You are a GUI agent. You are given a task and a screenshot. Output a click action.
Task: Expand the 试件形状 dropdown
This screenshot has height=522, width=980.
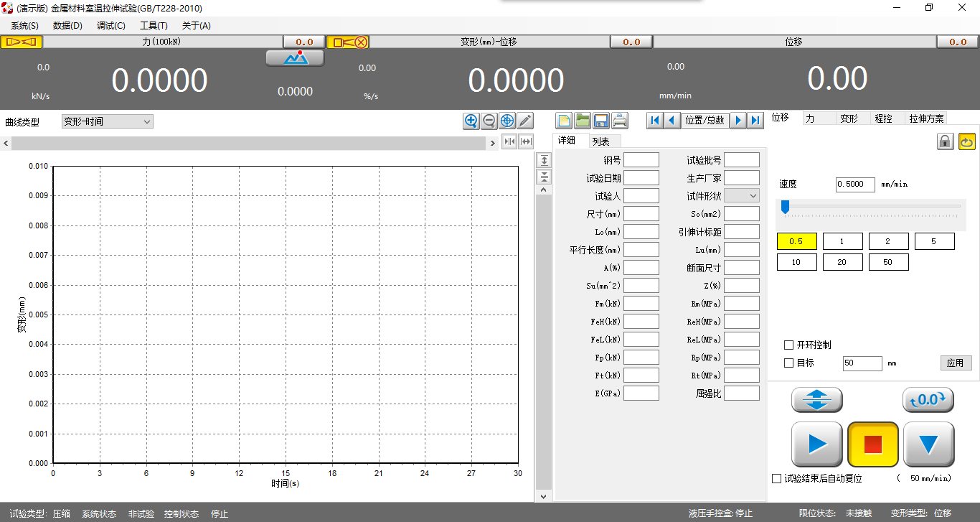742,195
